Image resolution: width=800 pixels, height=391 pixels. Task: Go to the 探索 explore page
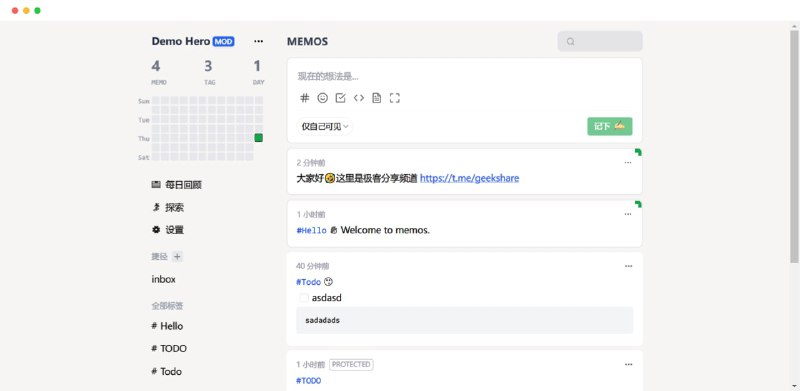pos(168,208)
